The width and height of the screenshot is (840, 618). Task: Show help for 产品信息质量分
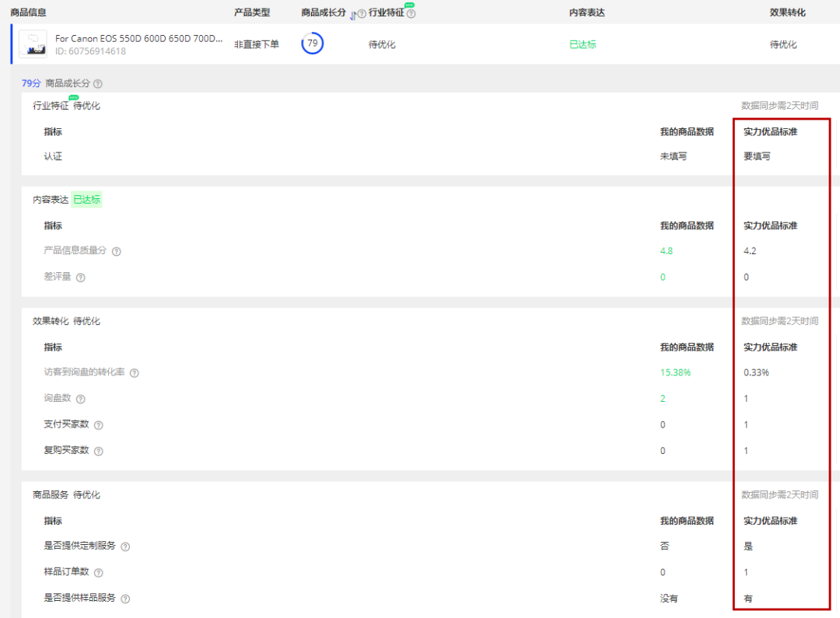point(116,251)
